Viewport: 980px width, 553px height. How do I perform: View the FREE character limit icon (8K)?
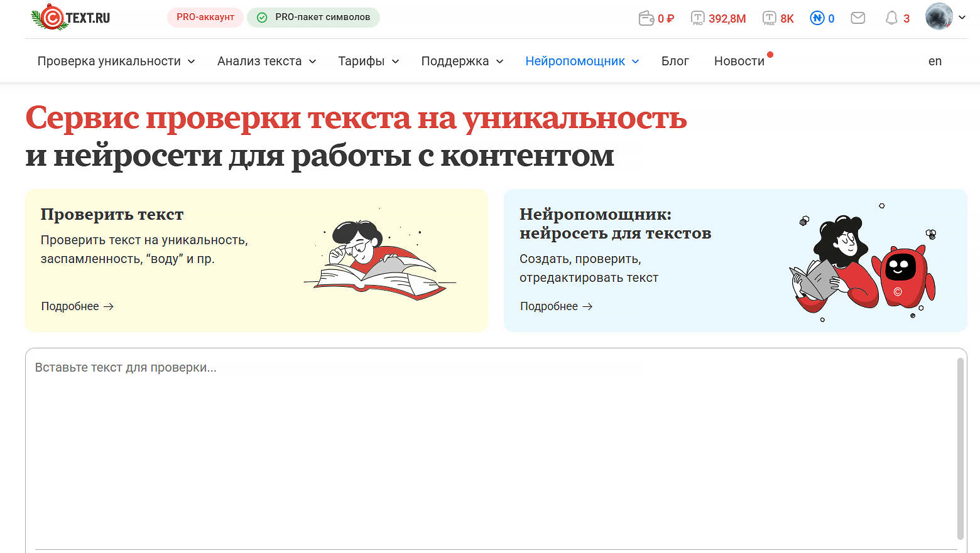coord(770,18)
